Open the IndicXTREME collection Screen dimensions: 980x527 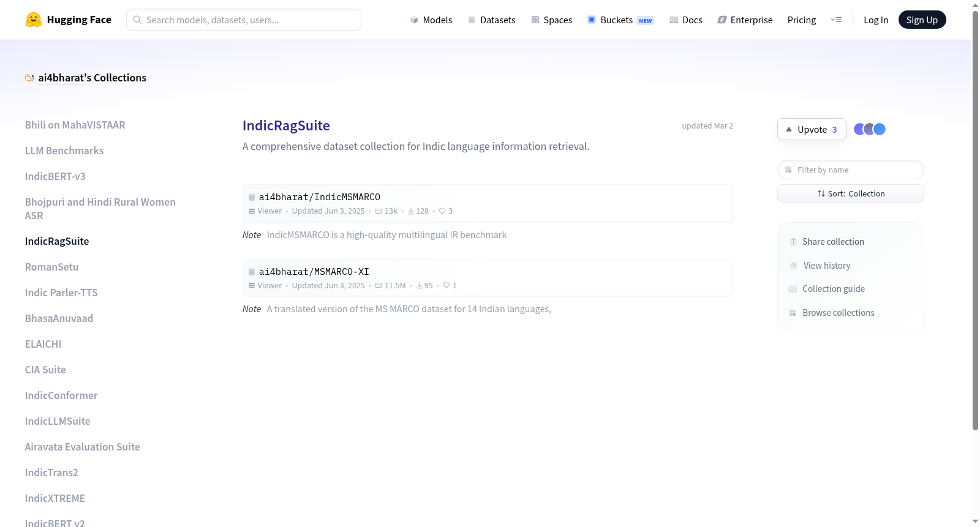(x=55, y=498)
